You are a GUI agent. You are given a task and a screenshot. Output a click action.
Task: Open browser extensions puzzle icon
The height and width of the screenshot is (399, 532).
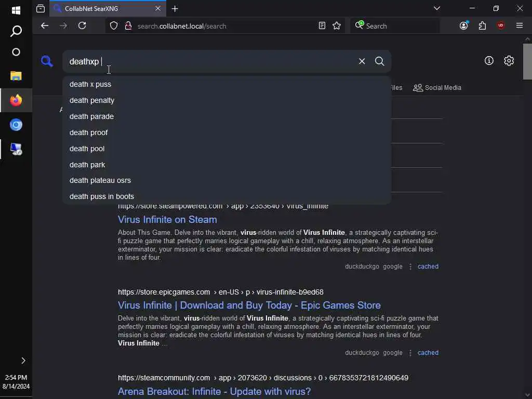482,26
